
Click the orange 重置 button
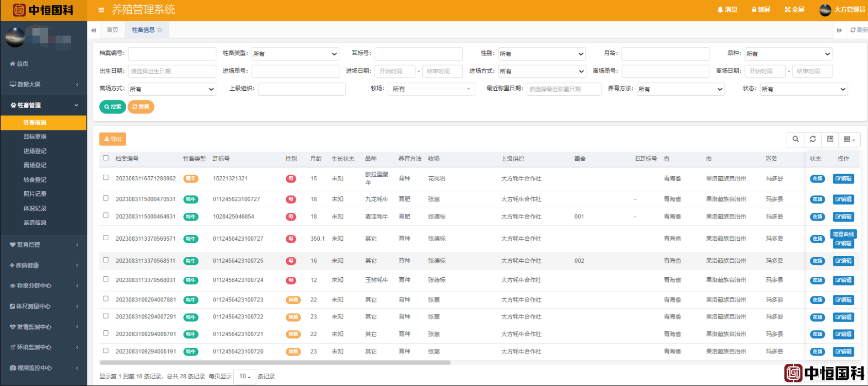point(141,107)
